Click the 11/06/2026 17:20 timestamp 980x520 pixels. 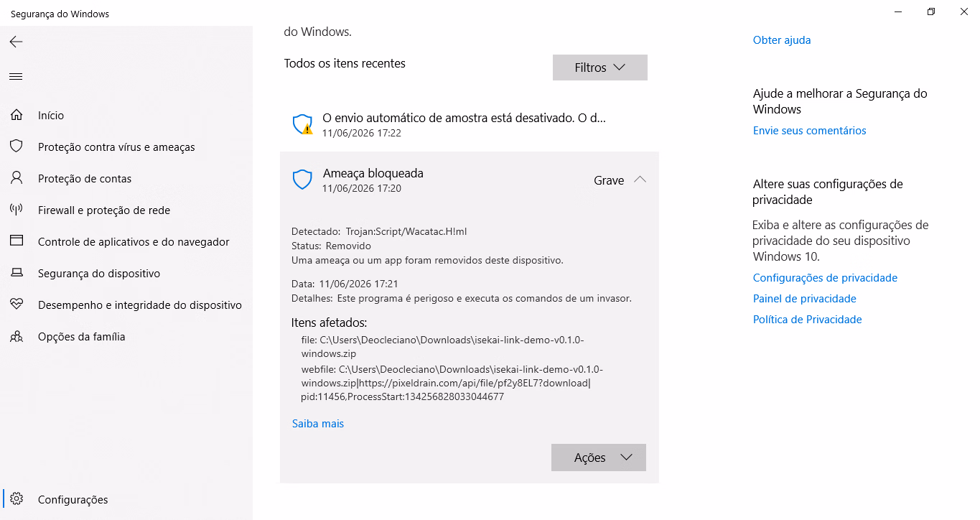(362, 189)
